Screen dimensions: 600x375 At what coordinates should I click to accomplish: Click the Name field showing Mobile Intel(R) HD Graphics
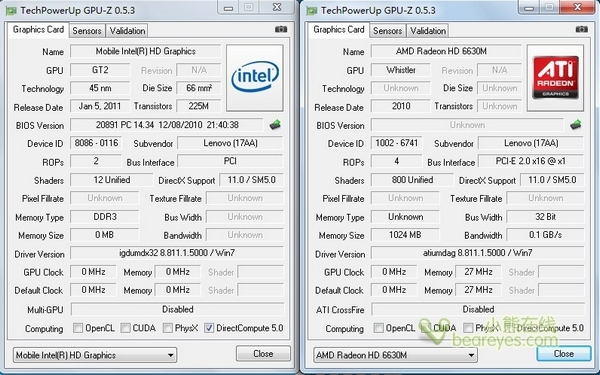tap(145, 51)
